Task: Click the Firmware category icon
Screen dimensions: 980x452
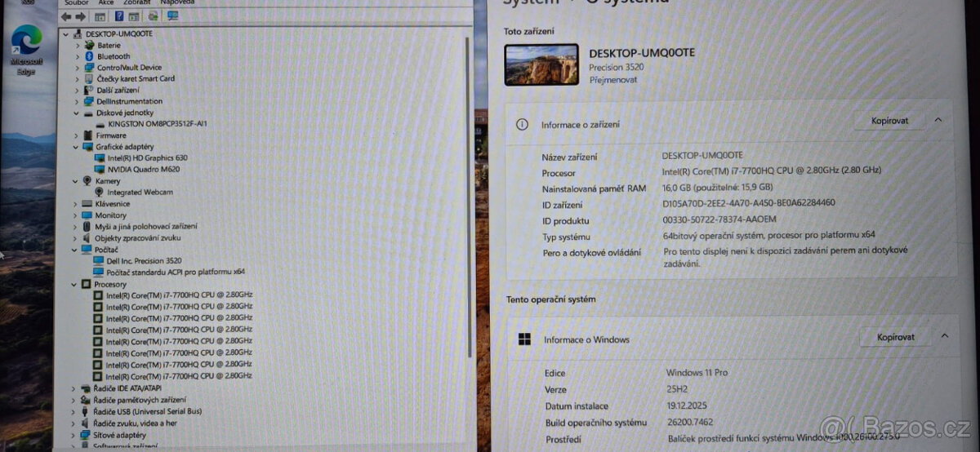Action: [87, 135]
